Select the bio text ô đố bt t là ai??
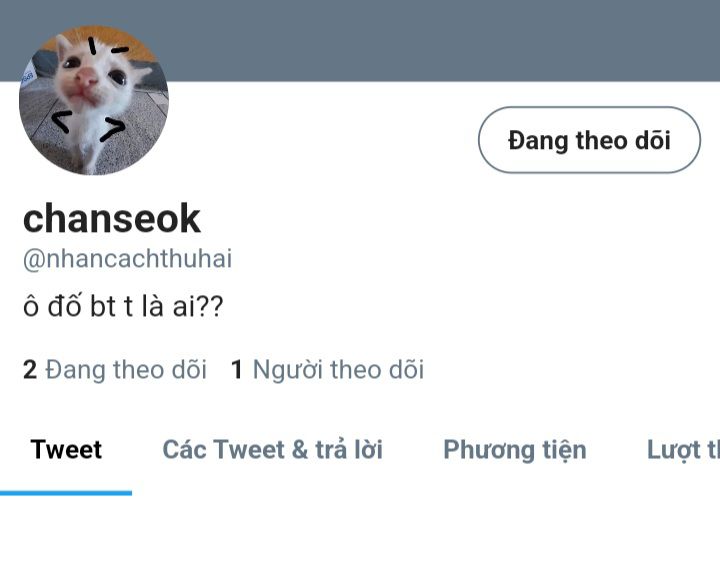Viewport: 720px width, 572px height. pos(123,306)
